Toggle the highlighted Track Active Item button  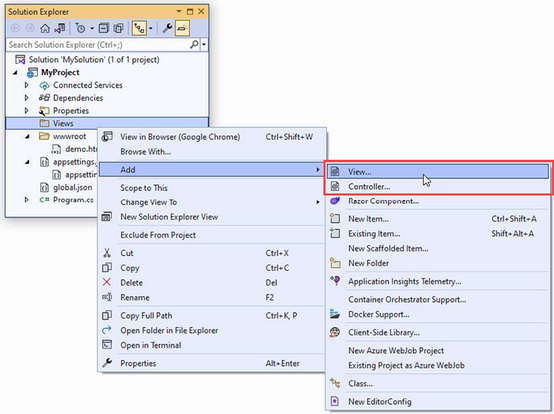click(x=139, y=28)
